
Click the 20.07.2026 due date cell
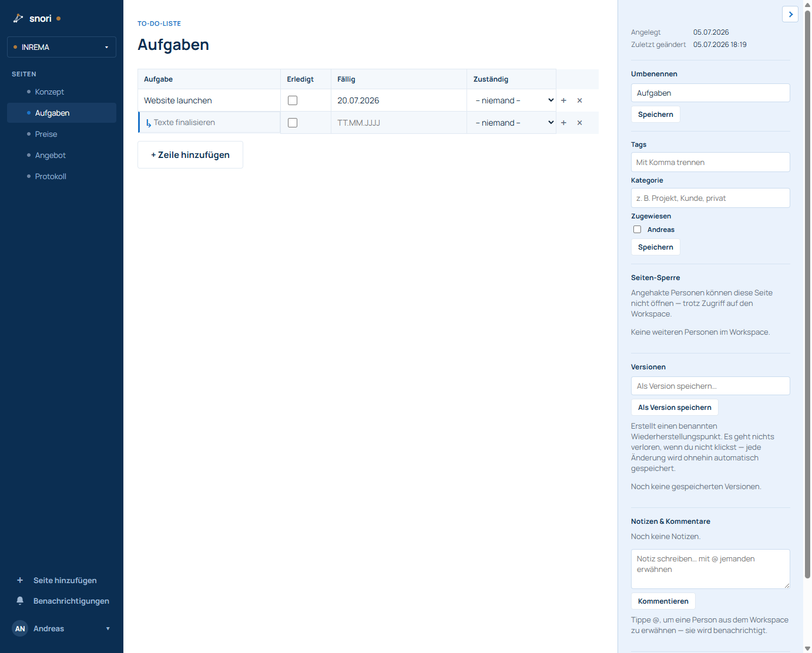click(399, 100)
